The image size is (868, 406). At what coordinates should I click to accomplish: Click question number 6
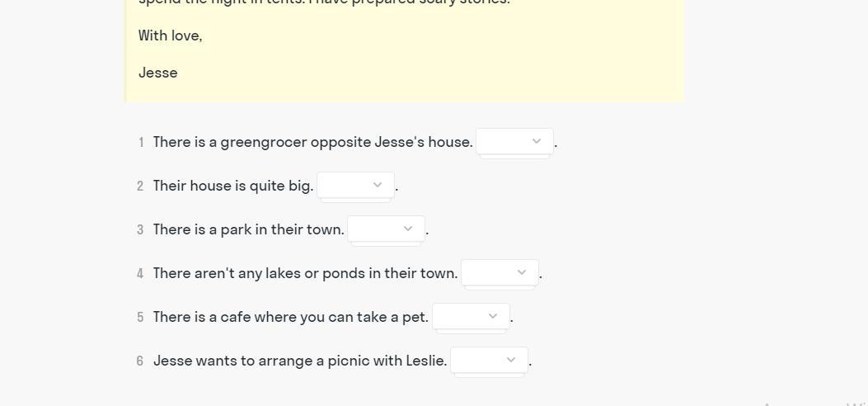[140, 361]
